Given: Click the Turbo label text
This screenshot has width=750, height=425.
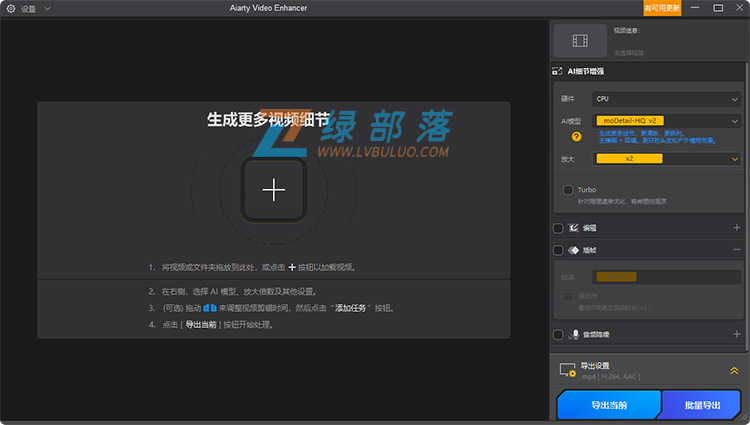Looking at the screenshot, I should 587,190.
